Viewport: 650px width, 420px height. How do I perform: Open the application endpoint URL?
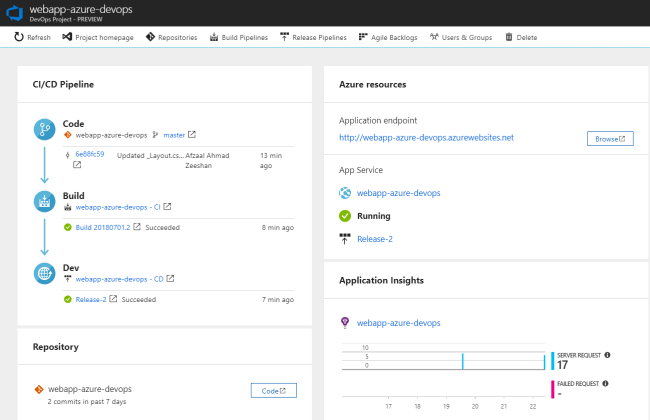(426, 137)
